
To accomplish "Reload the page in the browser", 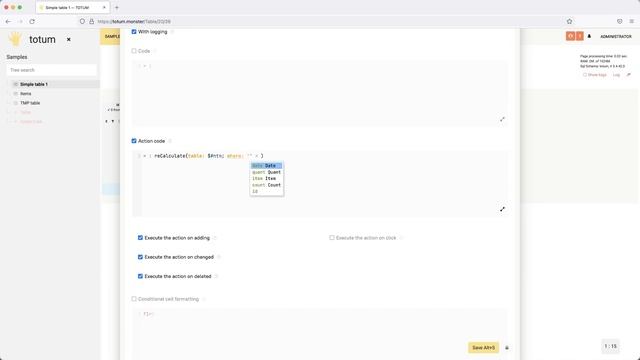I will pos(32,21).
